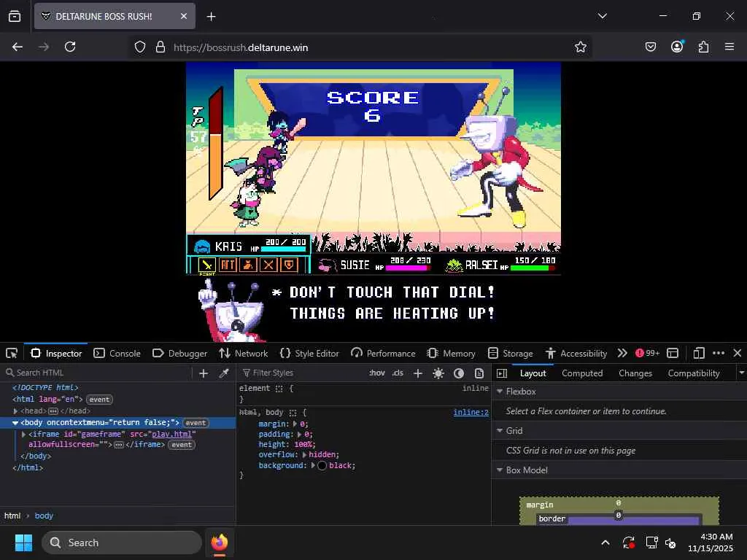Open the Storage tab
The image size is (747, 560).
[x=511, y=354]
